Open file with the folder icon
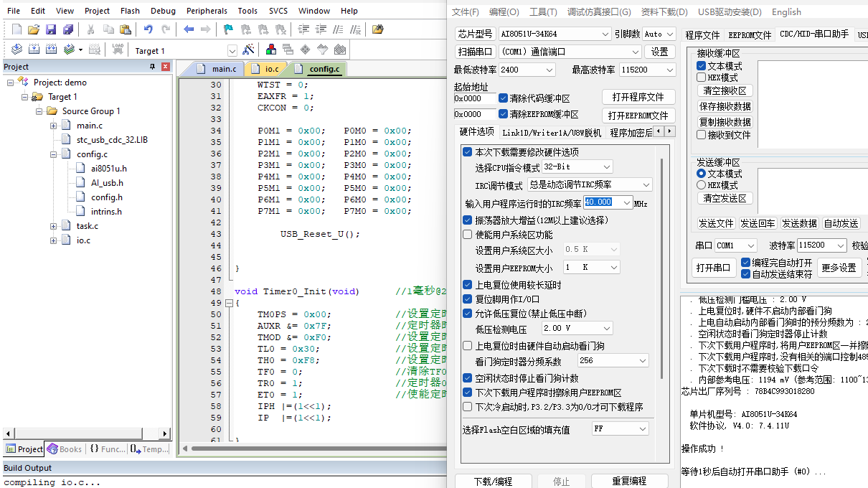The image size is (868, 488). pos(34,29)
